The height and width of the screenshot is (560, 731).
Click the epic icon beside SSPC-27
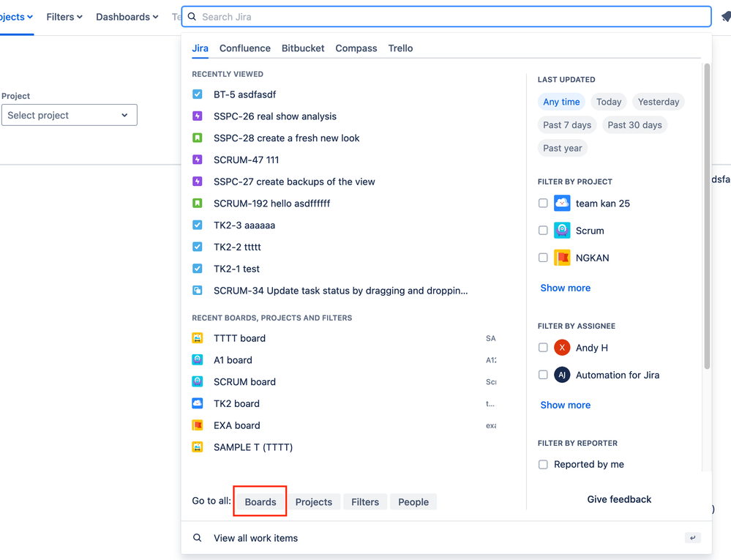coord(198,182)
